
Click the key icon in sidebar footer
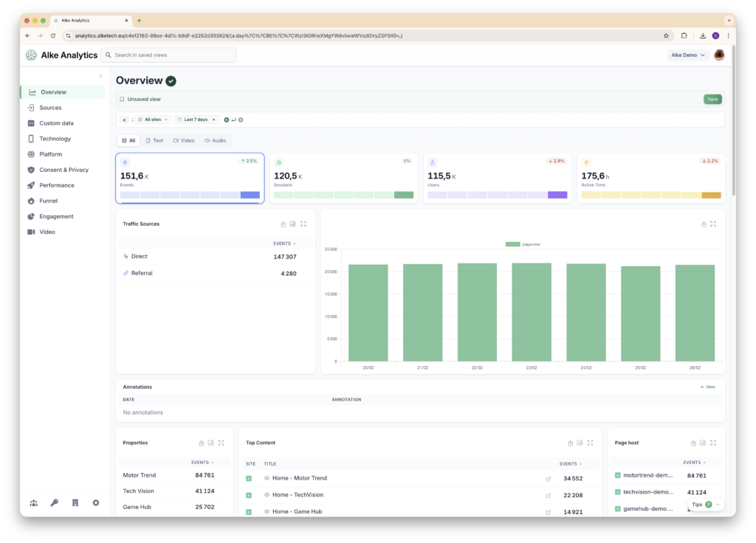(x=54, y=502)
